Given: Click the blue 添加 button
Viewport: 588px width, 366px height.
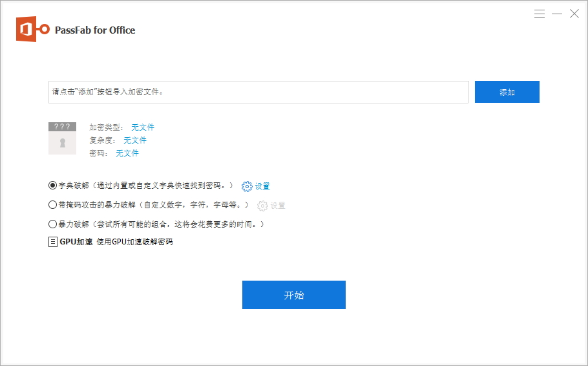Looking at the screenshot, I should coord(507,92).
